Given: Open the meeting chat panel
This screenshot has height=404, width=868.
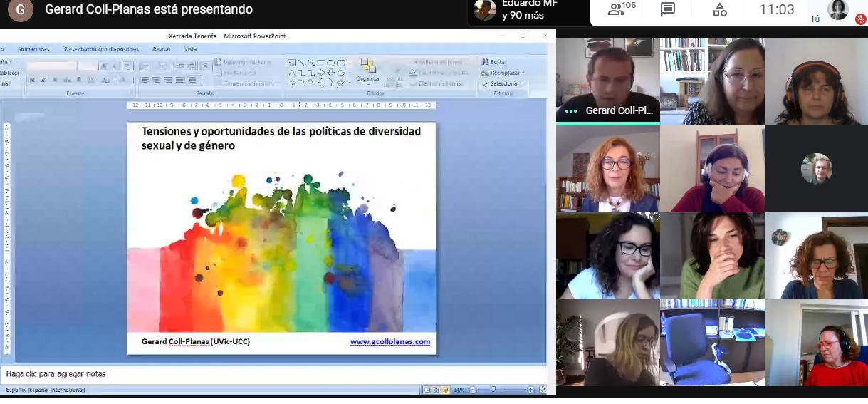Looking at the screenshot, I should point(667,10).
